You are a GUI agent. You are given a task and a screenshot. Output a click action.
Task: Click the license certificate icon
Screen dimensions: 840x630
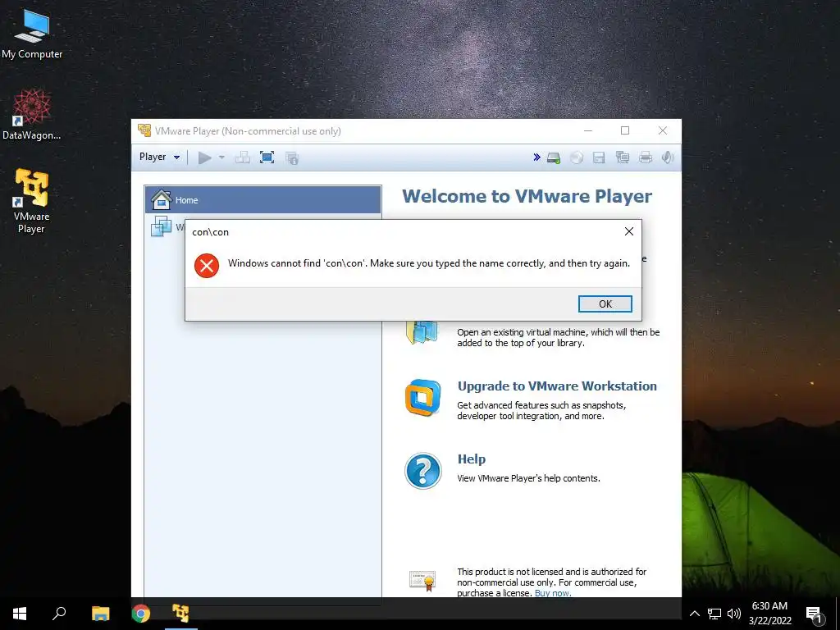[x=422, y=581]
